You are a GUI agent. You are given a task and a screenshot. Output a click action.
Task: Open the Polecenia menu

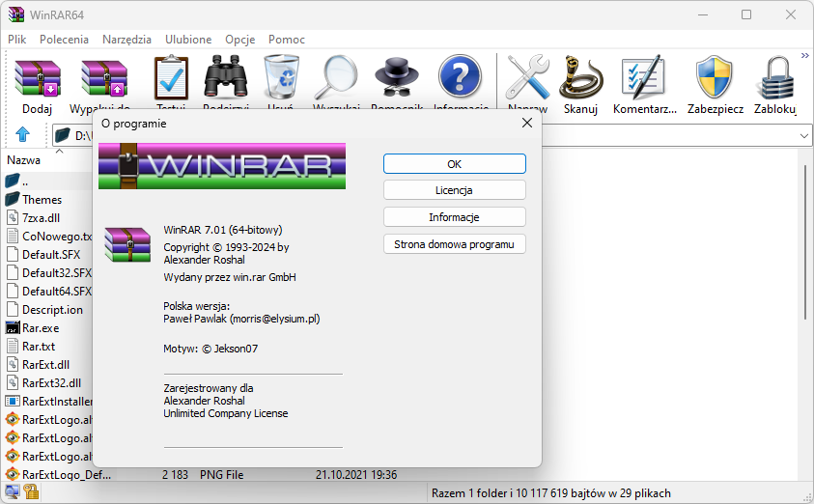click(x=65, y=40)
